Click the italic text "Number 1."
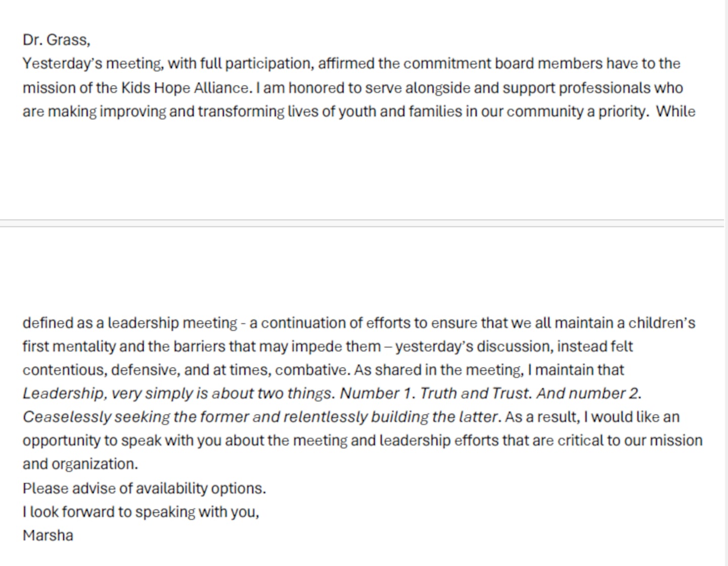The height and width of the screenshot is (566, 728). tap(376, 394)
